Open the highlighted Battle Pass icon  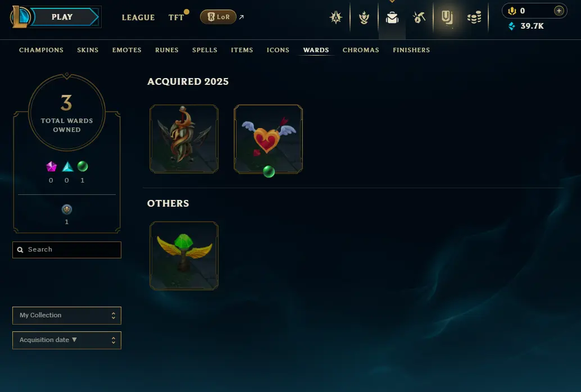(x=447, y=17)
